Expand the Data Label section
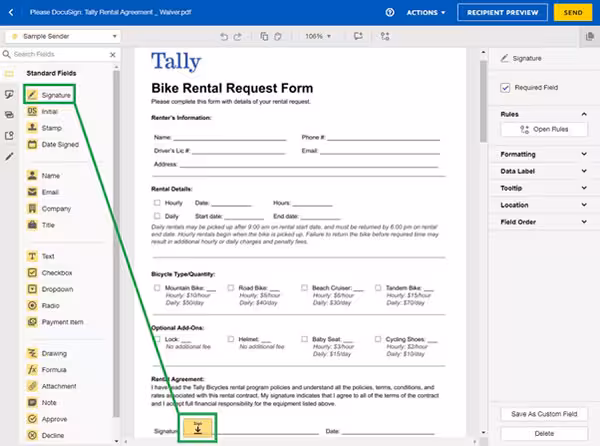The width and height of the screenshot is (600, 446). 544,171
